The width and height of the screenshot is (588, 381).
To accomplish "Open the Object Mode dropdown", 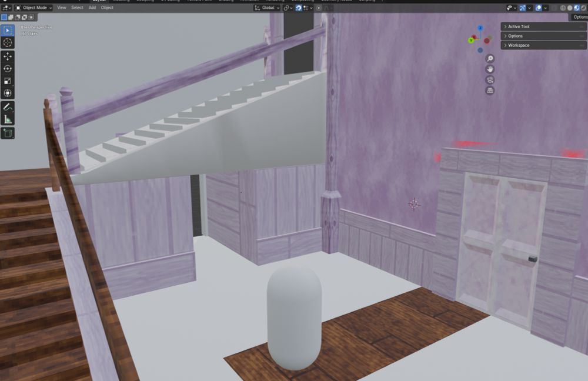I will point(34,8).
